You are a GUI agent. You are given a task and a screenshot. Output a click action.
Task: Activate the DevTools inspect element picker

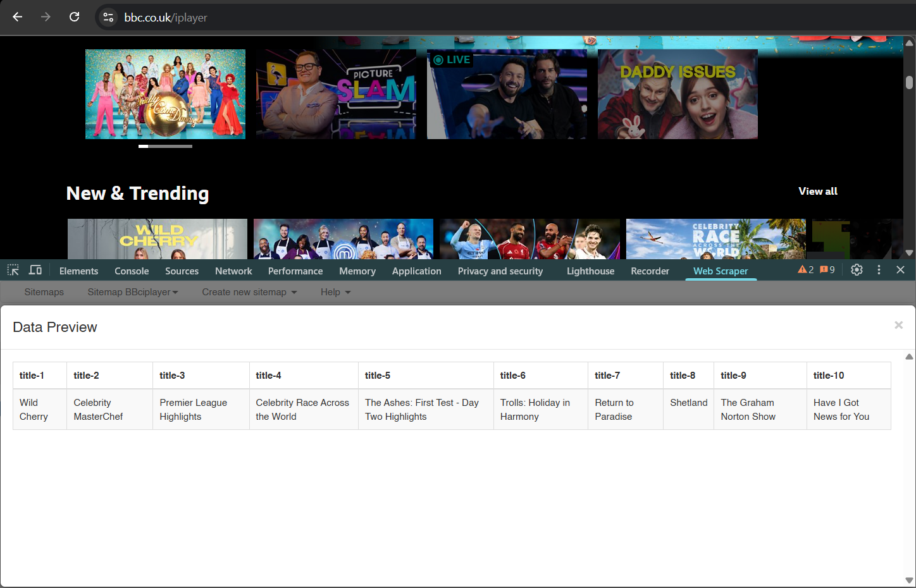click(x=13, y=270)
